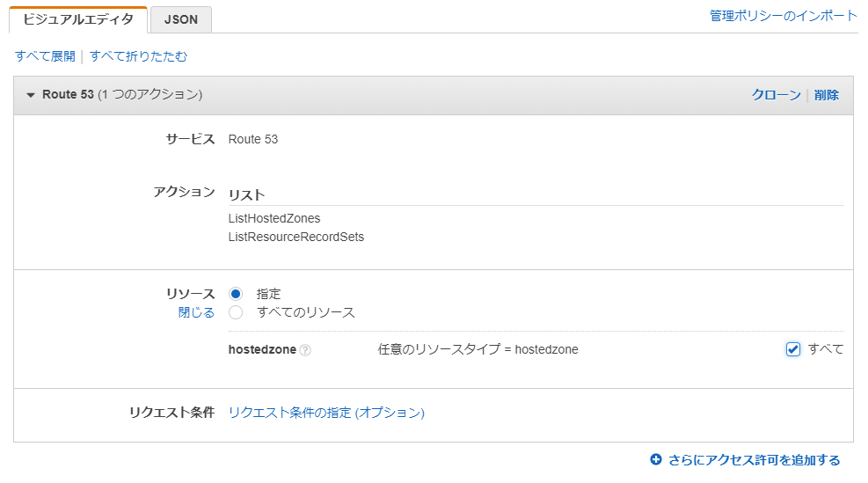The image size is (868, 483).
Task: Collapse the Route 53 section triangle
Action: [x=31, y=95]
